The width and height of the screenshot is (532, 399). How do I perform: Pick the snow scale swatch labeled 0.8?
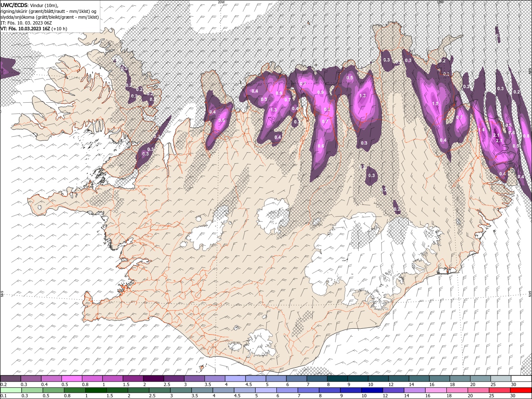[92, 379]
